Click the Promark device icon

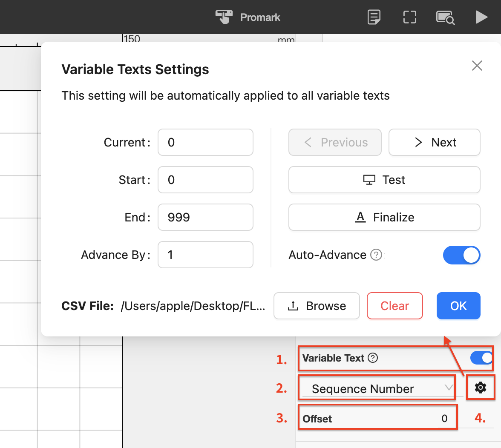(224, 17)
